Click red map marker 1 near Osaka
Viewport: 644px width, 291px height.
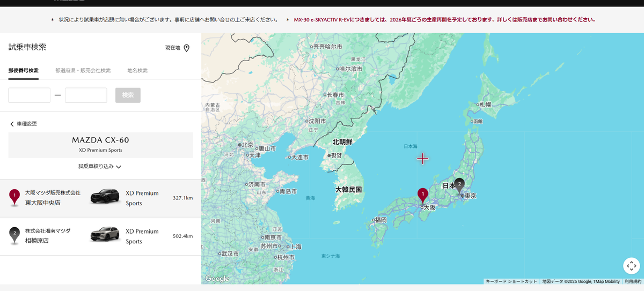[x=423, y=195]
